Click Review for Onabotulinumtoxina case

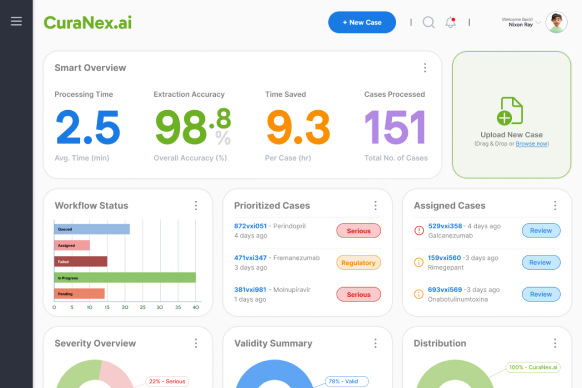(541, 294)
